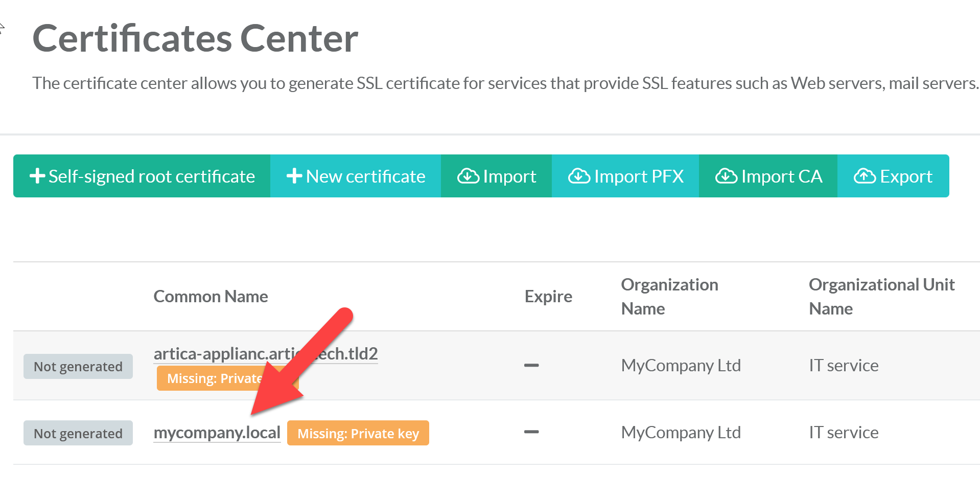The width and height of the screenshot is (980, 494).
Task: Click the Organizational Unit Name column header
Action: click(881, 297)
